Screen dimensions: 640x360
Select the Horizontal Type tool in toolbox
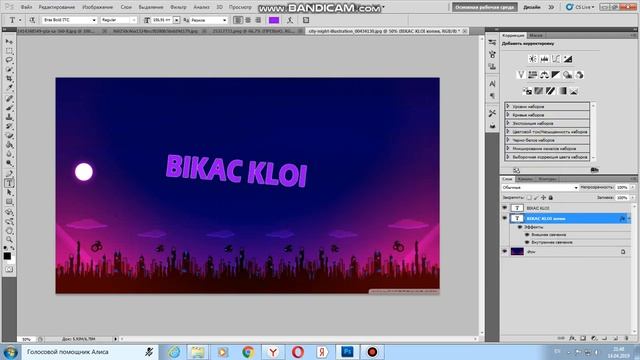click(x=9, y=183)
